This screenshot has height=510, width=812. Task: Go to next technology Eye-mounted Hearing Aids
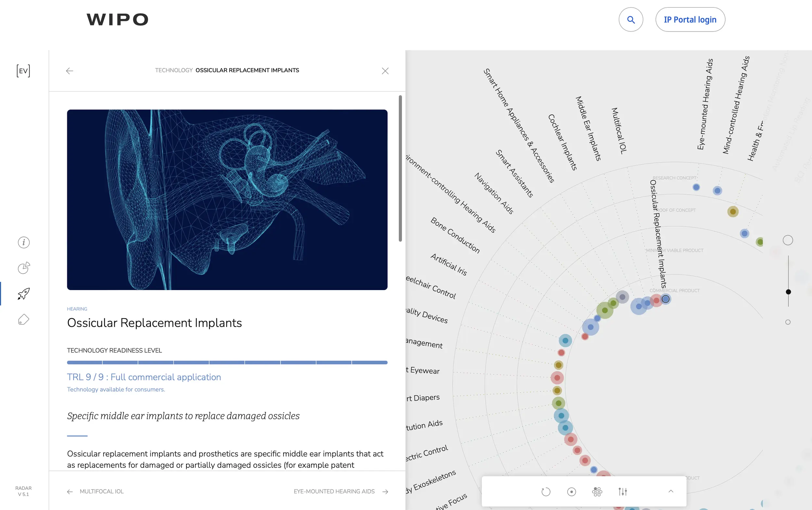point(341,491)
